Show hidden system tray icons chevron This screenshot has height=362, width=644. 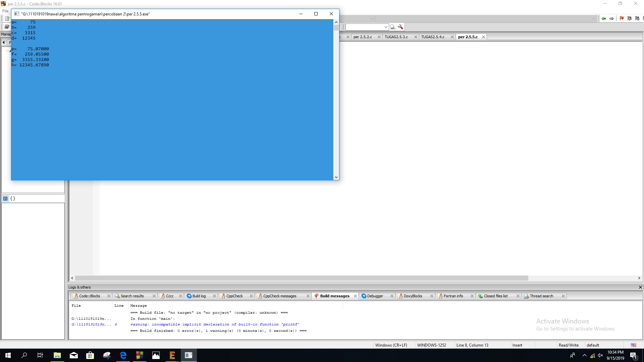585,355
